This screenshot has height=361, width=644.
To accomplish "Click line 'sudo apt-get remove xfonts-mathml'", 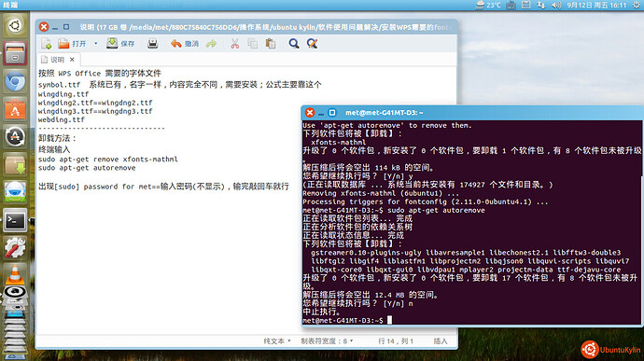I will click(x=108, y=160).
